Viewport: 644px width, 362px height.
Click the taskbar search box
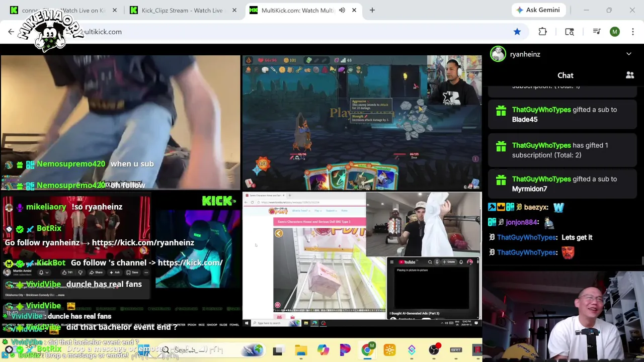211,350
